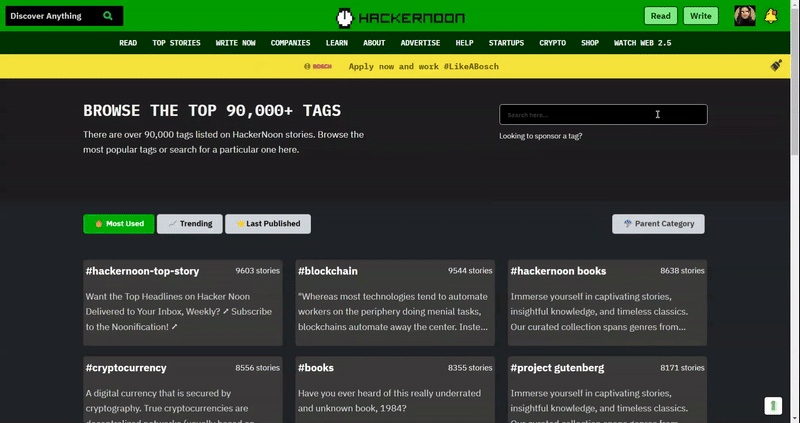Open the WRITE NOW menu

235,43
